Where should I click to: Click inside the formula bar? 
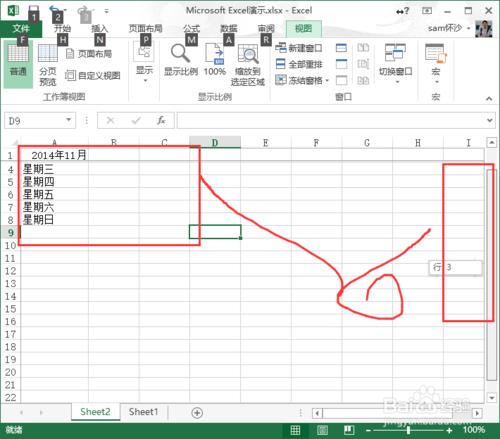331,120
